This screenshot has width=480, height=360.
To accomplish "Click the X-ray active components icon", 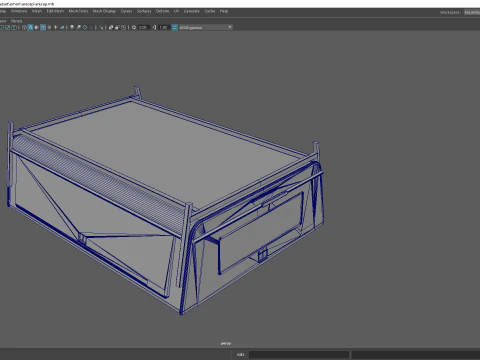I will click(117, 27).
